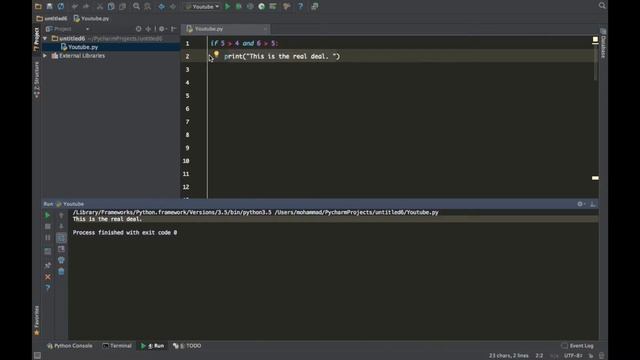This screenshot has height=360, width=640.
Task: Open Find with the magnifier toolbar icon
Action: [136, 7]
